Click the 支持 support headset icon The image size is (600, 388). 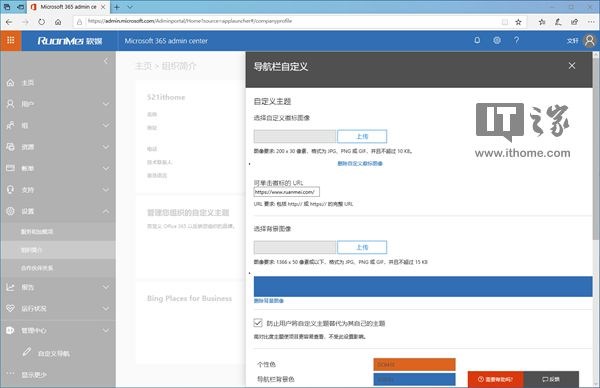coord(11,189)
